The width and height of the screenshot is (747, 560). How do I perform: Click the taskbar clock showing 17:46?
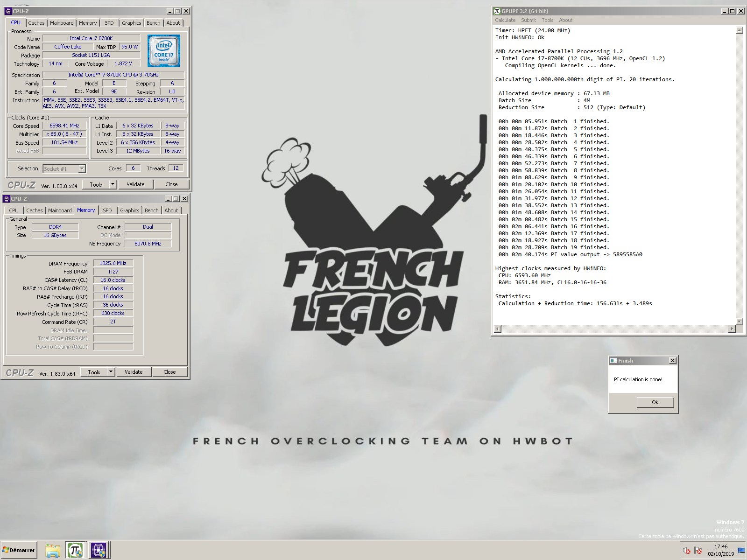720,550
